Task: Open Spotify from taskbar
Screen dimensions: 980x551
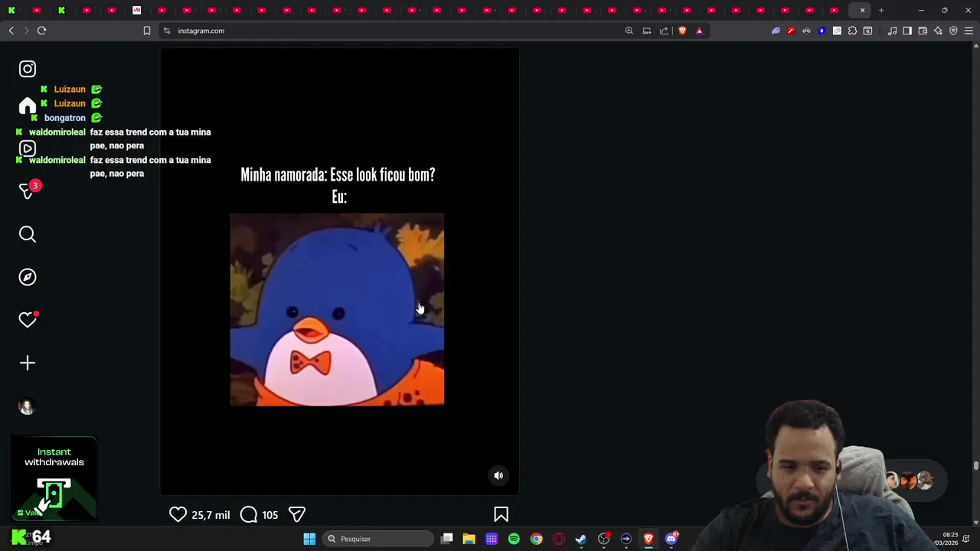Action: (514, 539)
